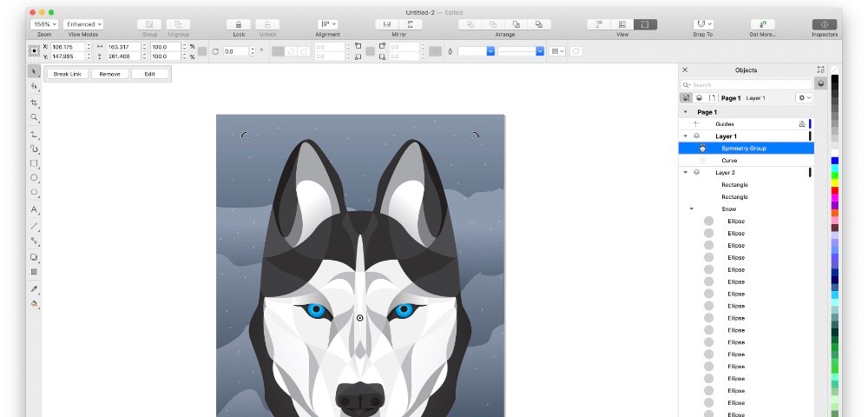868x417 pixels.
Task: Toggle pages view button in Objects panel
Action: [x=712, y=97]
